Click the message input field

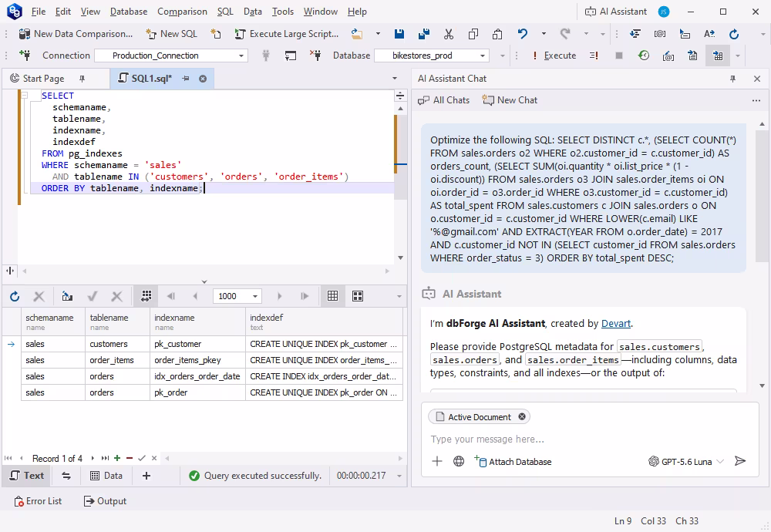[590, 439]
